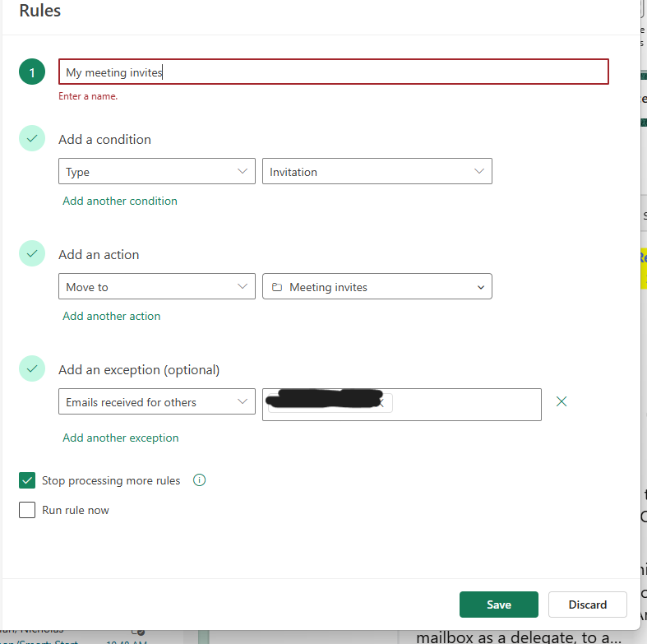Screen dimensions: 647x644
Task: Click Add another action link
Action: pyautogui.click(x=112, y=316)
